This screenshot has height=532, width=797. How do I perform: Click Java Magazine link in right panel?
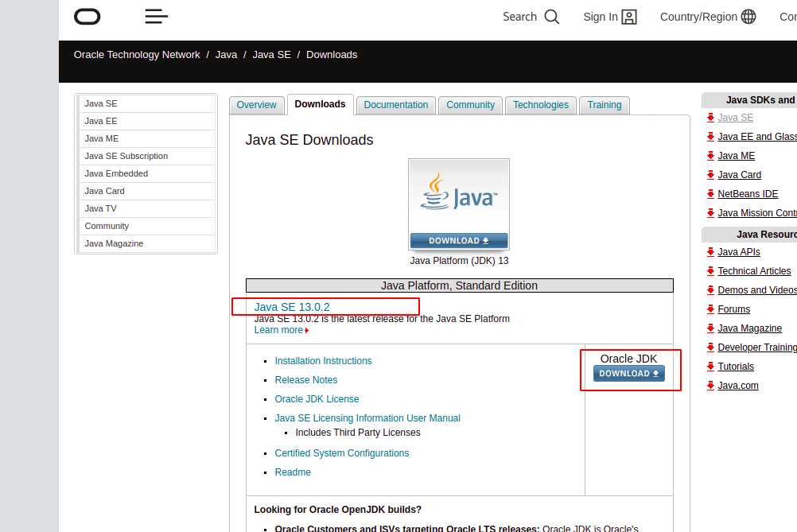point(750,328)
